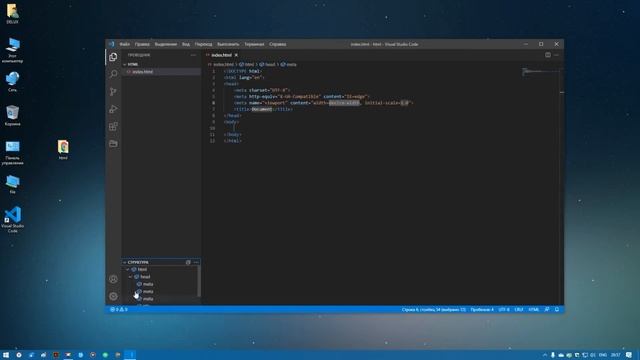Open the Accounts menu in activity bar
The image size is (640, 360).
click(x=113, y=279)
